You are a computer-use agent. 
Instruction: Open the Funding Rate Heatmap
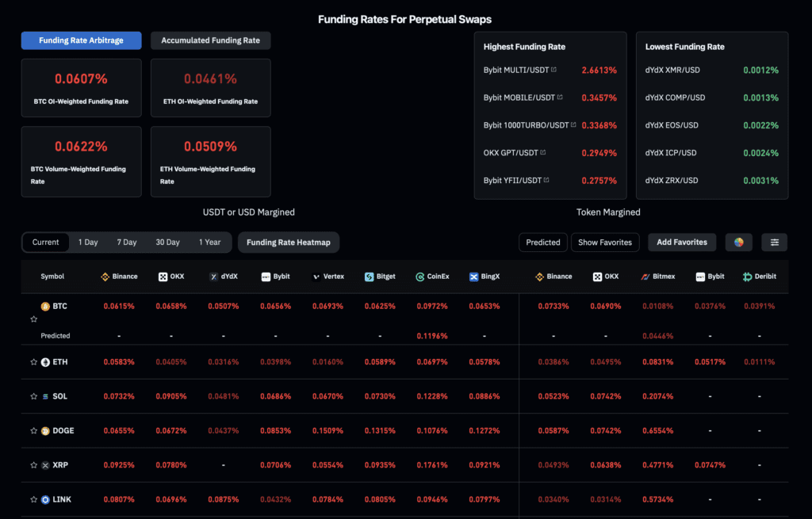[x=288, y=242]
